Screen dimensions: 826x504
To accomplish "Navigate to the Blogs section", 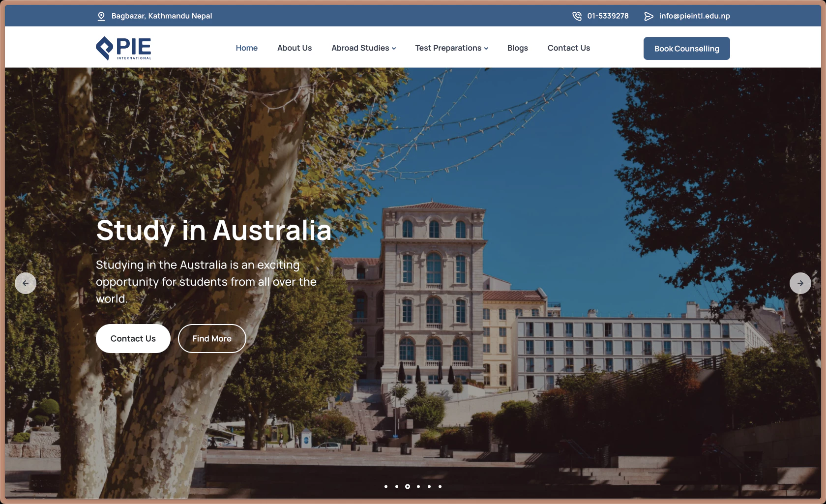I will point(517,48).
